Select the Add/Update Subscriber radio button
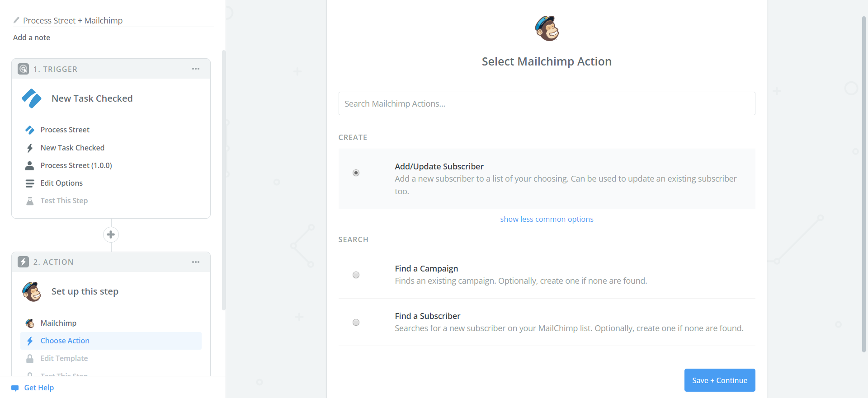This screenshot has height=398, width=868. coord(356,173)
